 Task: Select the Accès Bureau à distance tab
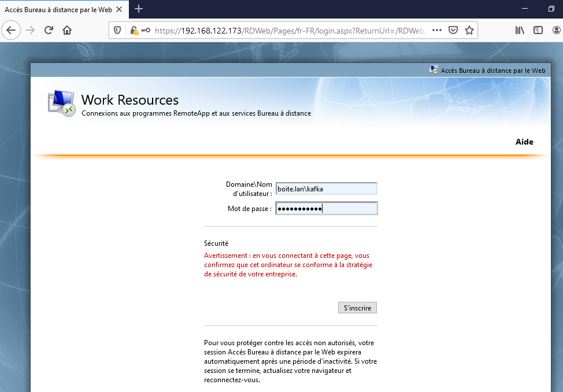pos(58,9)
